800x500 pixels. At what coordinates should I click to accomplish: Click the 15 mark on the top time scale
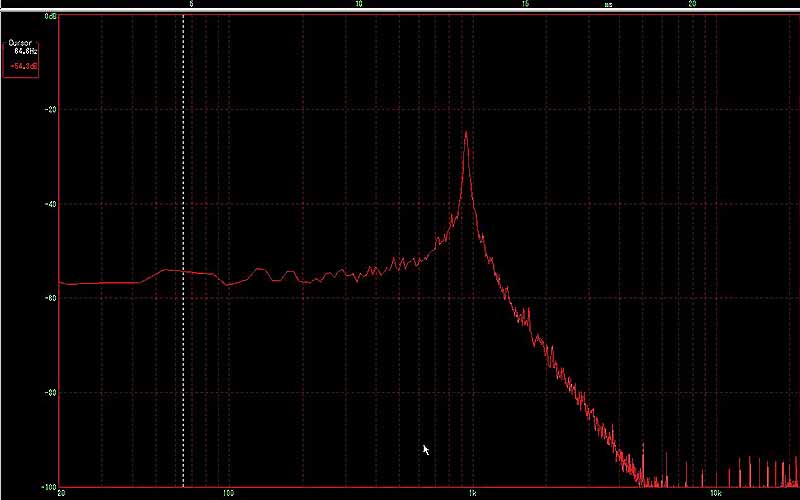tap(525, 5)
